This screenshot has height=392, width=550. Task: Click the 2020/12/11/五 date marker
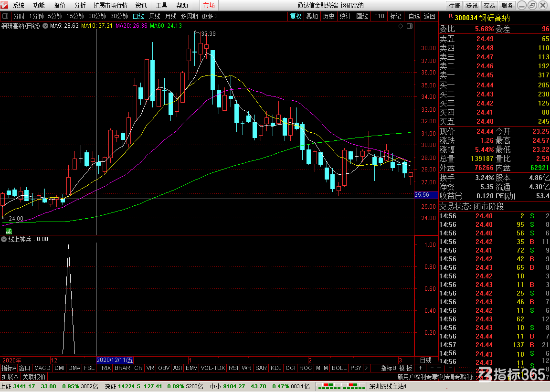[x=115, y=360]
